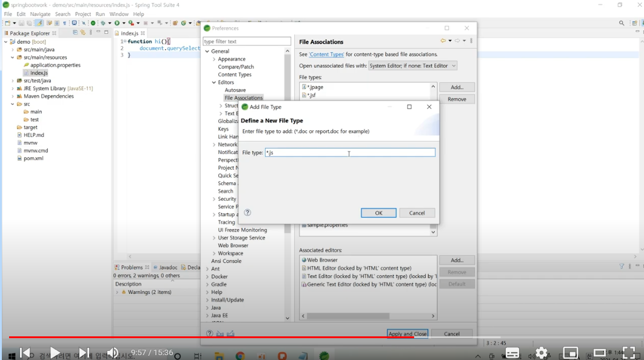Open the Window menu
The image size is (644, 360).
pos(119,14)
